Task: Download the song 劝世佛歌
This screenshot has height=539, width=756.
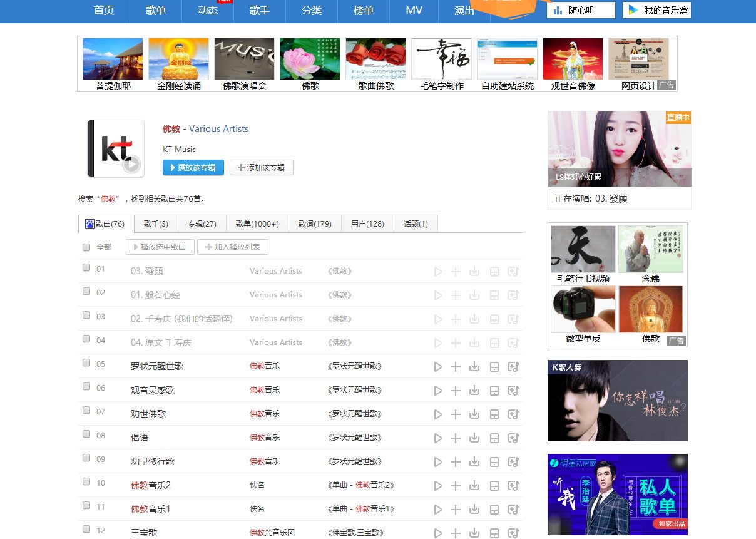Action: point(474,414)
